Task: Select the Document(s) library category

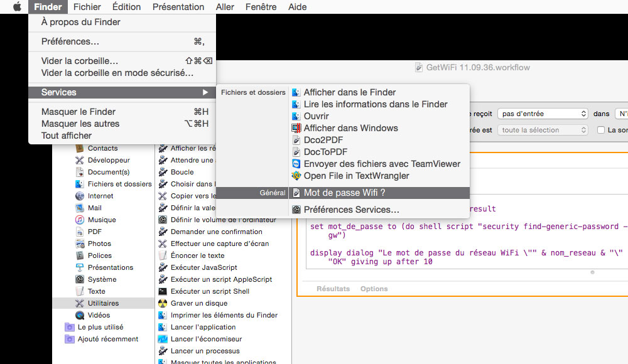Action: click(x=104, y=172)
